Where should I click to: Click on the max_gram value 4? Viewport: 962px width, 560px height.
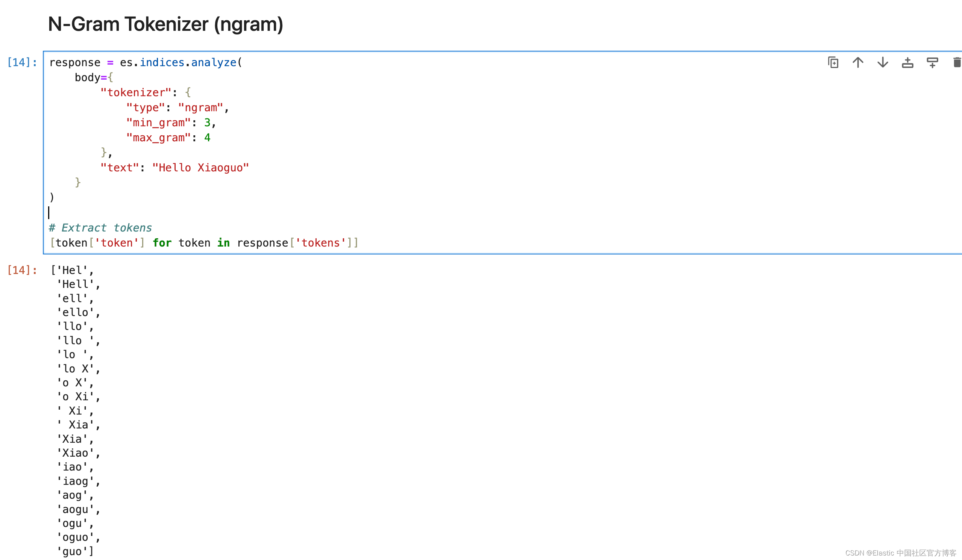coord(207,138)
